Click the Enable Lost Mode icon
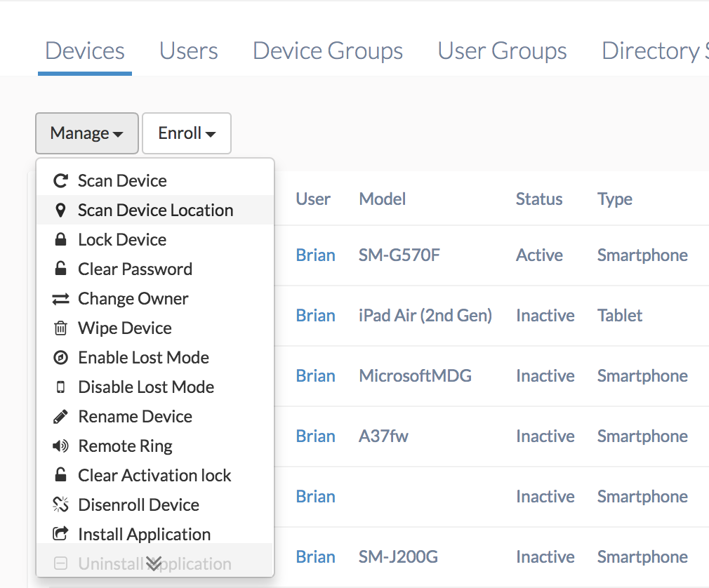709x588 pixels. [x=60, y=357]
